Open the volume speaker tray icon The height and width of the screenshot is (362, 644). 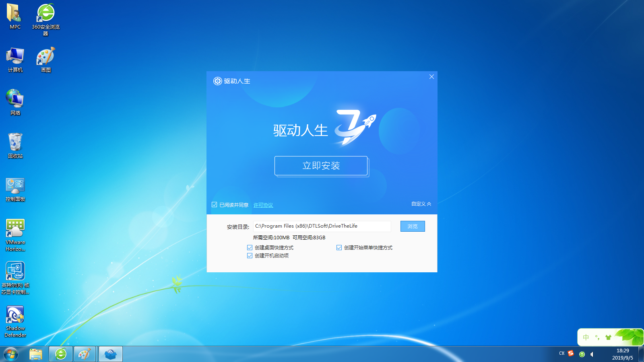coord(592,354)
